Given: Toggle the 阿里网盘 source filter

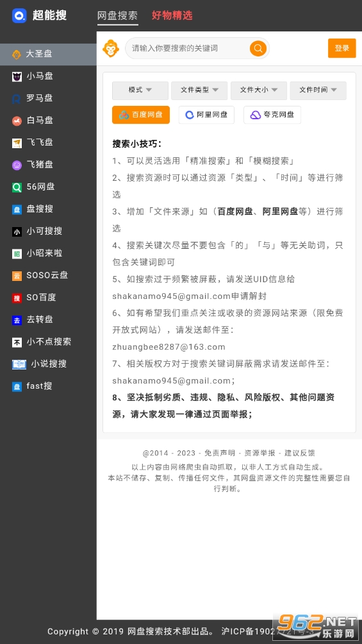Looking at the screenshot, I should click(206, 115).
